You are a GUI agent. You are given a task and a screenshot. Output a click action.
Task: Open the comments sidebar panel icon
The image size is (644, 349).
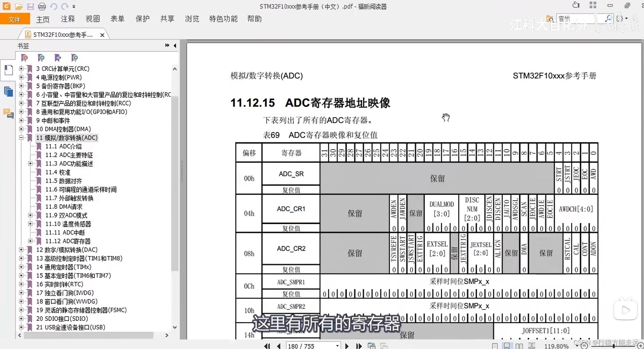point(9,113)
